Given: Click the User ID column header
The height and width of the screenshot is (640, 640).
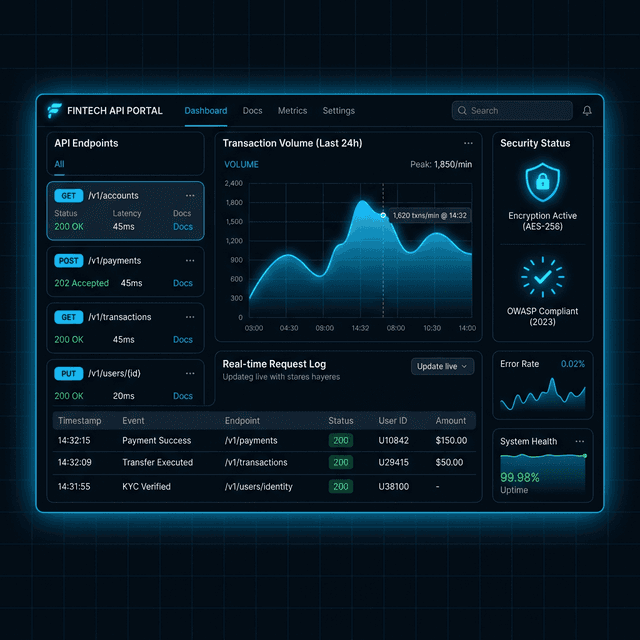Looking at the screenshot, I should click(x=393, y=420).
